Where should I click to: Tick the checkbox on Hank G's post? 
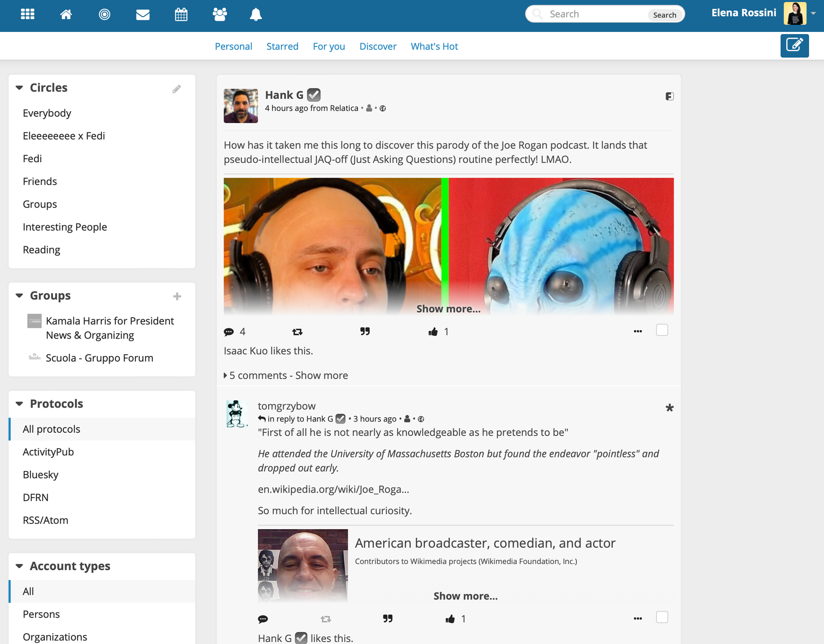(662, 330)
